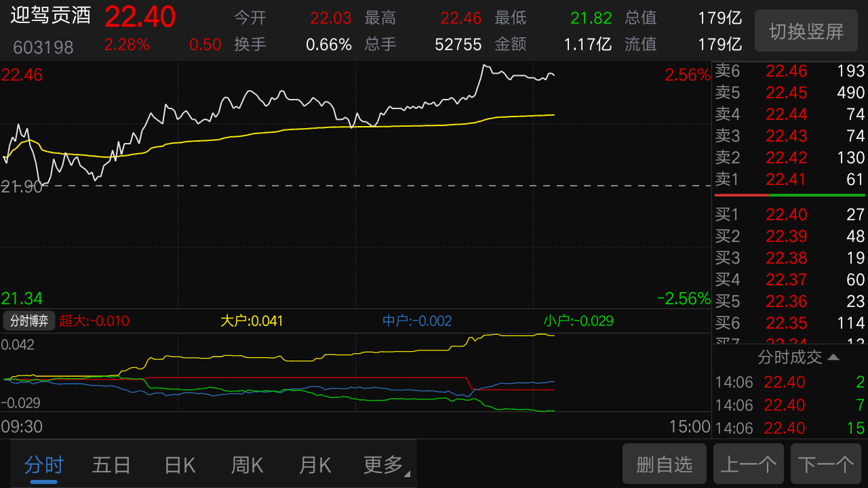Screen dimensions: 868x488
Task: Select the 五日 chart tab
Action: point(111,465)
